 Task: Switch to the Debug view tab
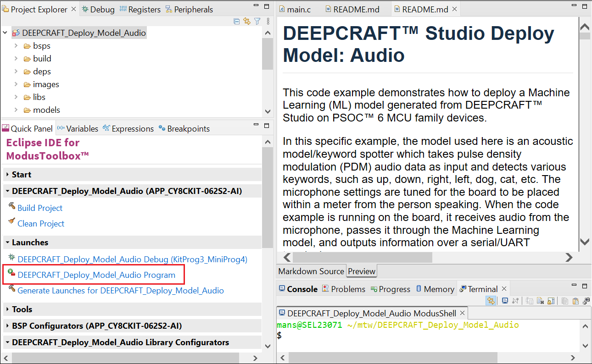pyautogui.click(x=98, y=10)
